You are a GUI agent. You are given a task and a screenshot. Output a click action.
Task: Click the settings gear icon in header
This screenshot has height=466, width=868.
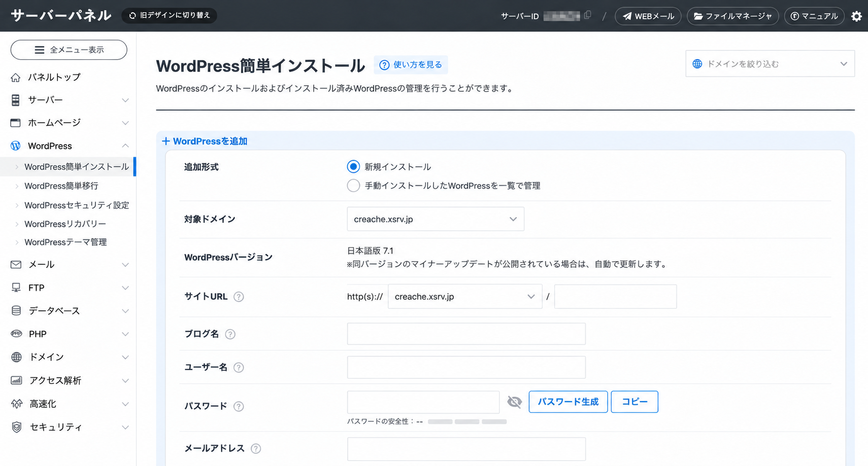point(856,16)
